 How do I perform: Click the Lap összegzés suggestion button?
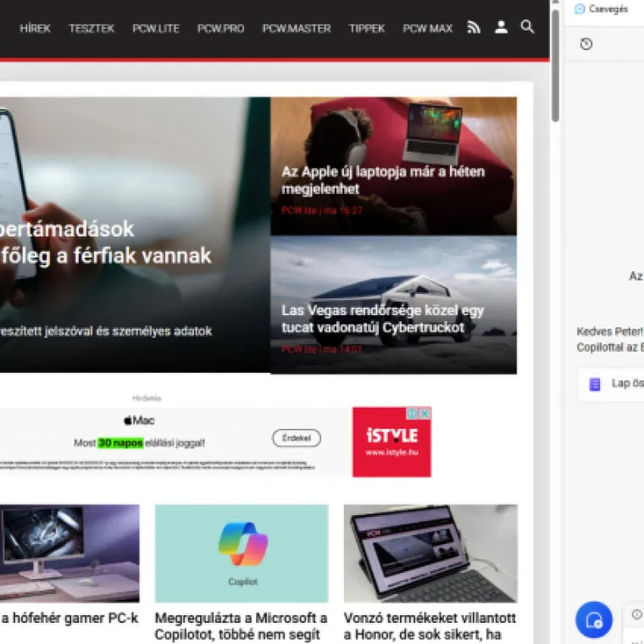612,384
